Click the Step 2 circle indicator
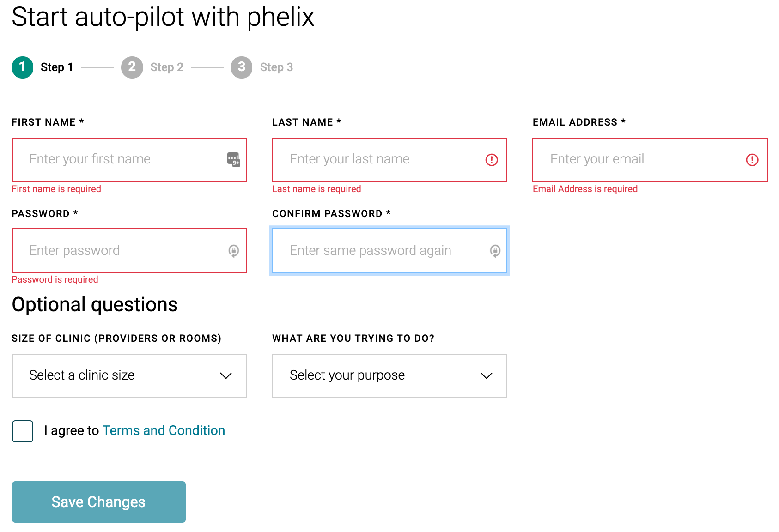The image size is (779, 532). pos(132,67)
